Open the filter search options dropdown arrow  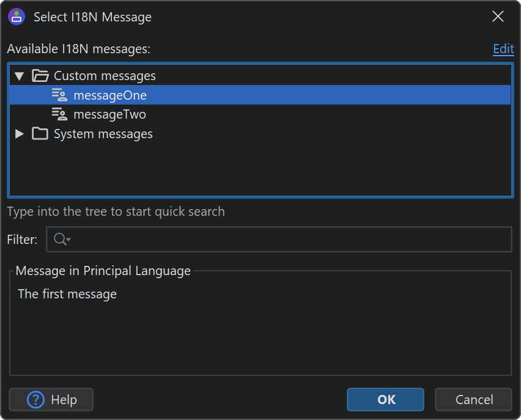pos(68,240)
